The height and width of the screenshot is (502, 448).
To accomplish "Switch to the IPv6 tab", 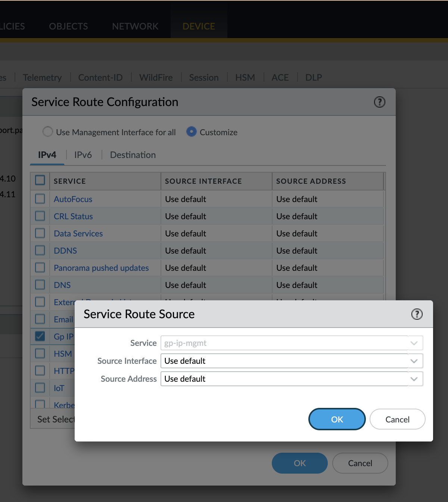I will coord(83,155).
